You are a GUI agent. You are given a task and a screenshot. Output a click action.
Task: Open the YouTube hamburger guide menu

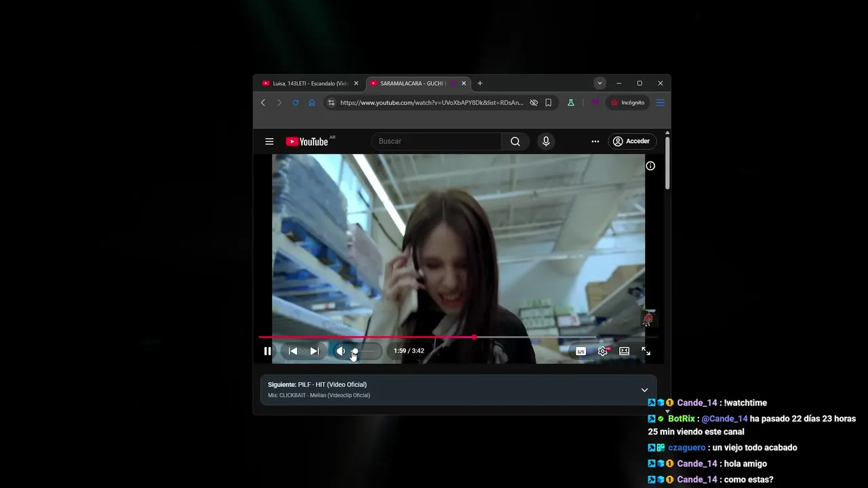(269, 142)
